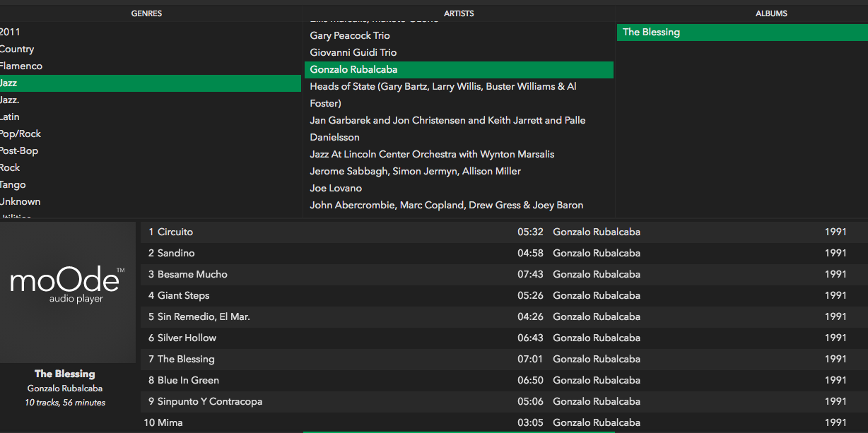Click the moOde album cover thumbnail

coord(68,292)
